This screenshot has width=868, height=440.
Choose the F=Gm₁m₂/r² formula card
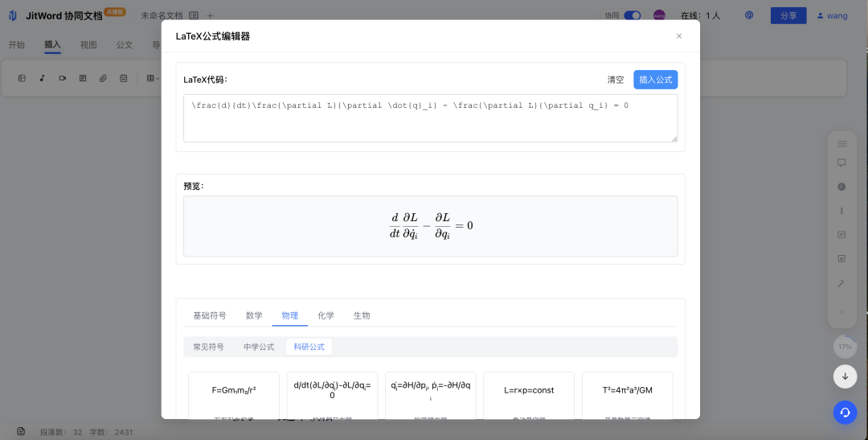[234, 395]
